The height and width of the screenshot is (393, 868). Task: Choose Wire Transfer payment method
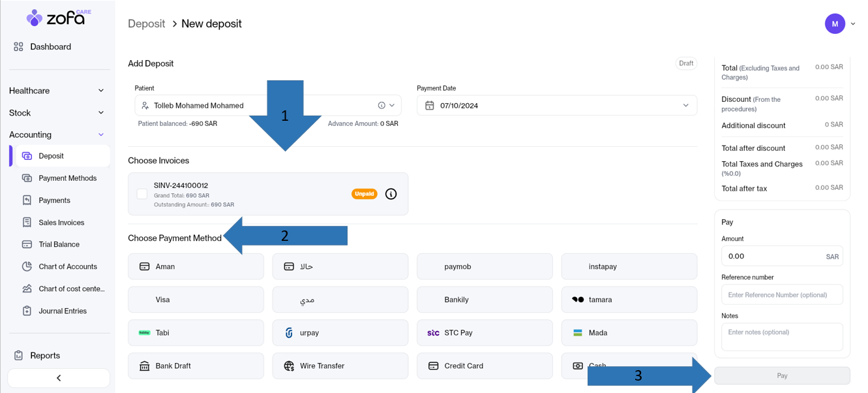340,366
